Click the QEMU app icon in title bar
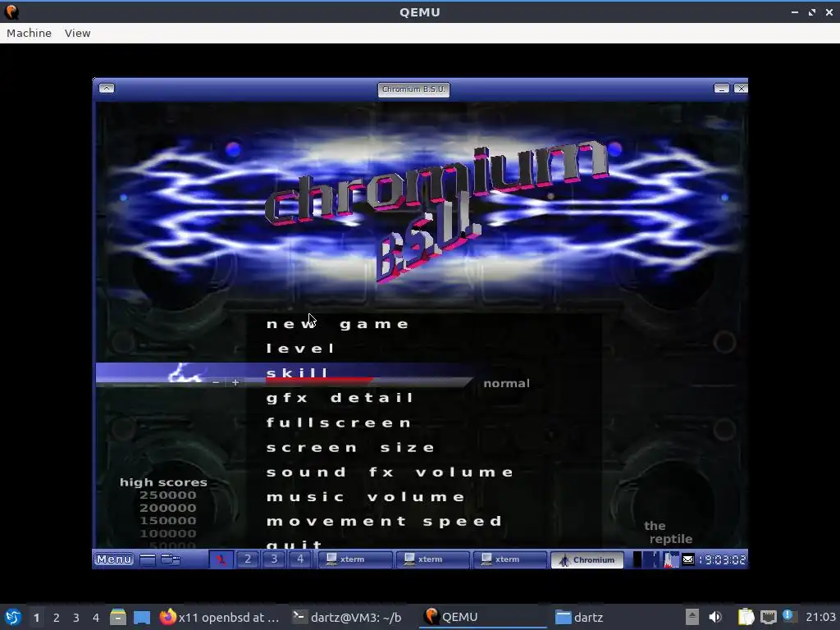This screenshot has width=840, height=630. point(11,11)
